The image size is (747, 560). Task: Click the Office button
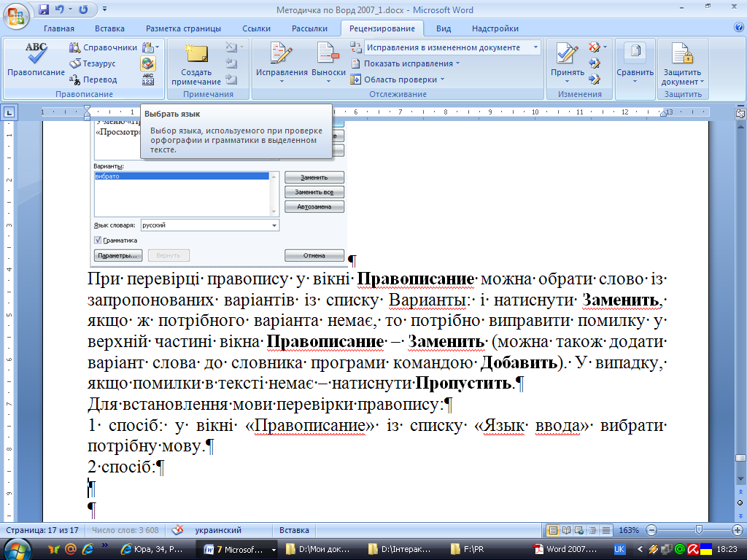pyautogui.click(x=16, y=15)
